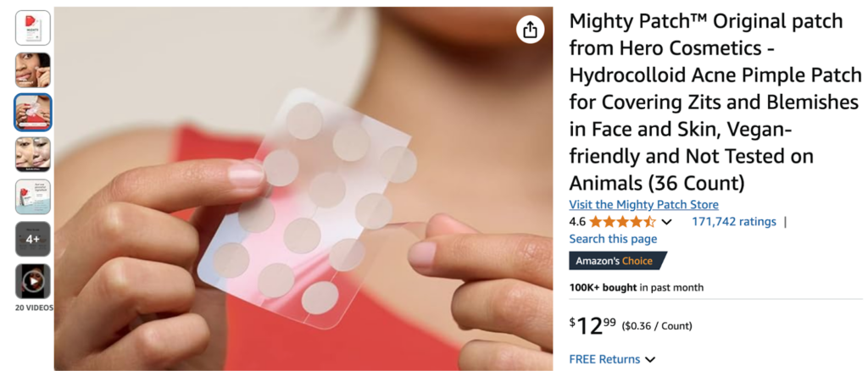Image resolution: width=868 pixels, height=371 pixels.
Task: Expand the star rating breakdown chevron
Action: pyautogui.click(x=666, y=222)
